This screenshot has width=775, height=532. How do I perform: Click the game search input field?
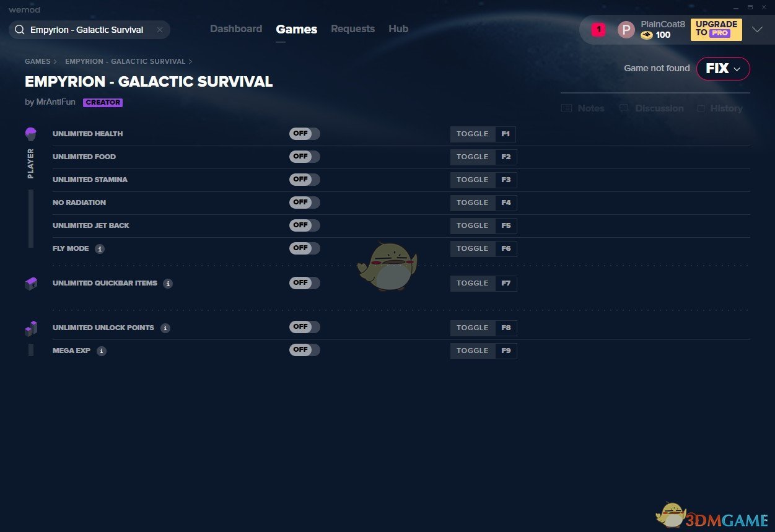click(x=89, y=30)
